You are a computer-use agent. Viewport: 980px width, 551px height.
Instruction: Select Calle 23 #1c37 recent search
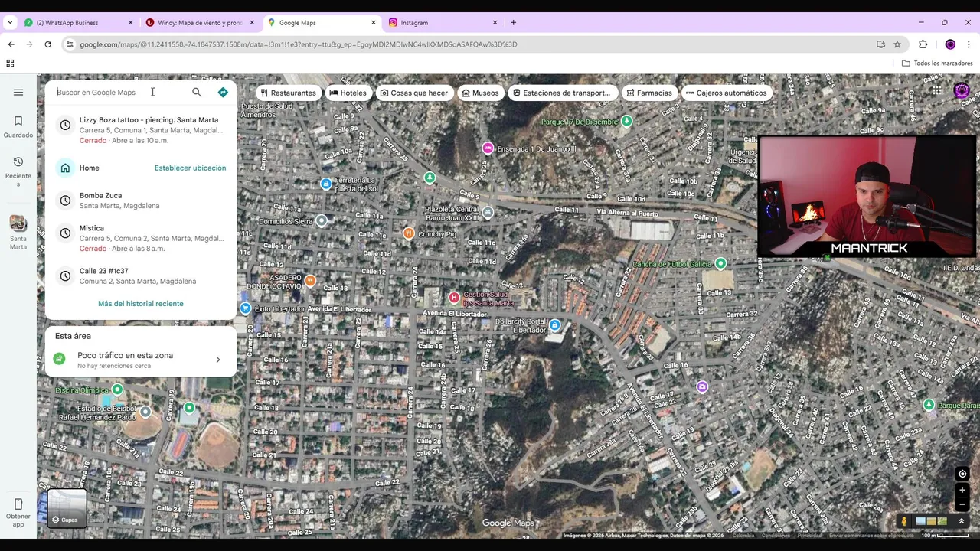click(141, 275)
